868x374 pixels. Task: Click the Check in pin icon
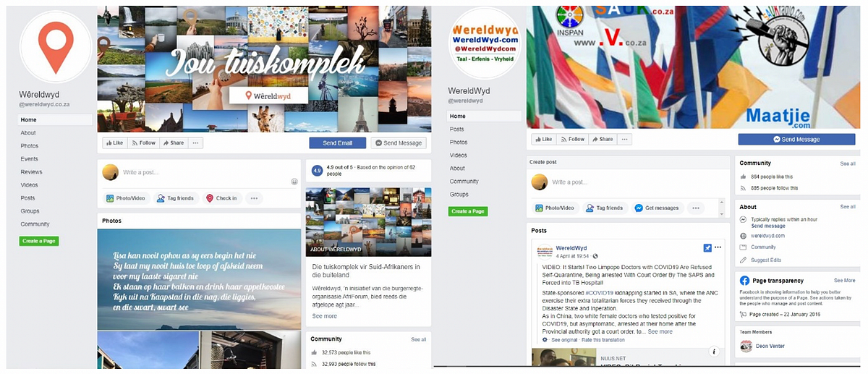pyautogui.click(x=210, y=198)
